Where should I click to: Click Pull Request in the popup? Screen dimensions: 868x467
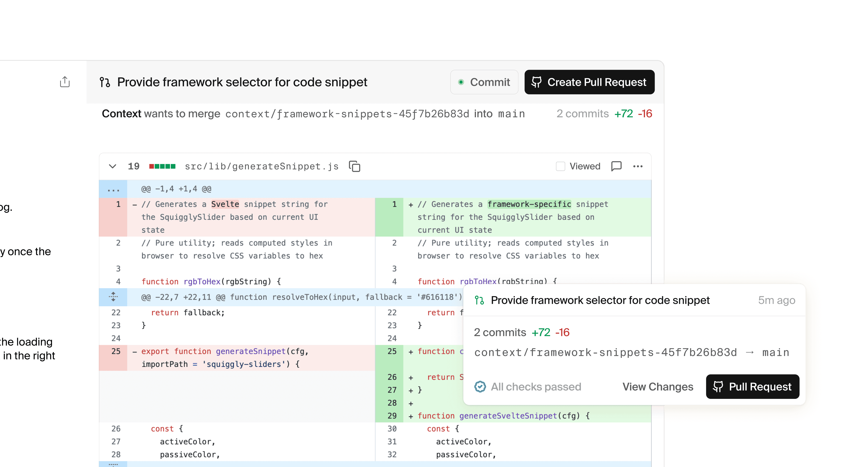[752, 387]
